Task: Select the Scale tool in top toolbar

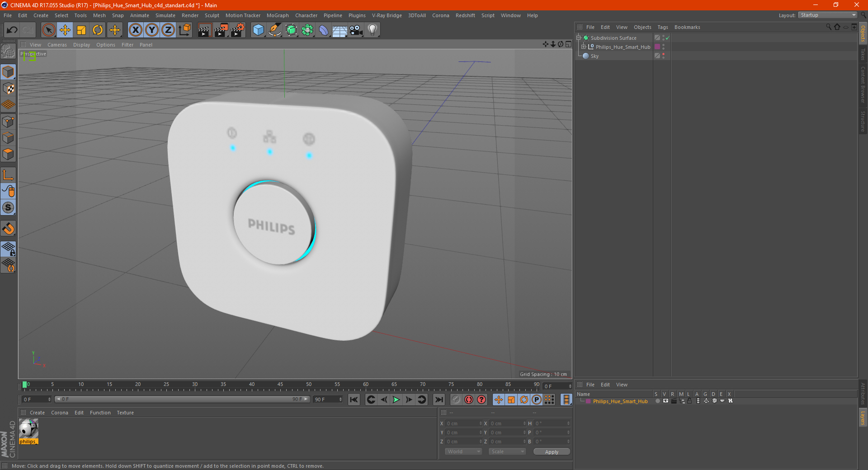Action: click(81, 30)
